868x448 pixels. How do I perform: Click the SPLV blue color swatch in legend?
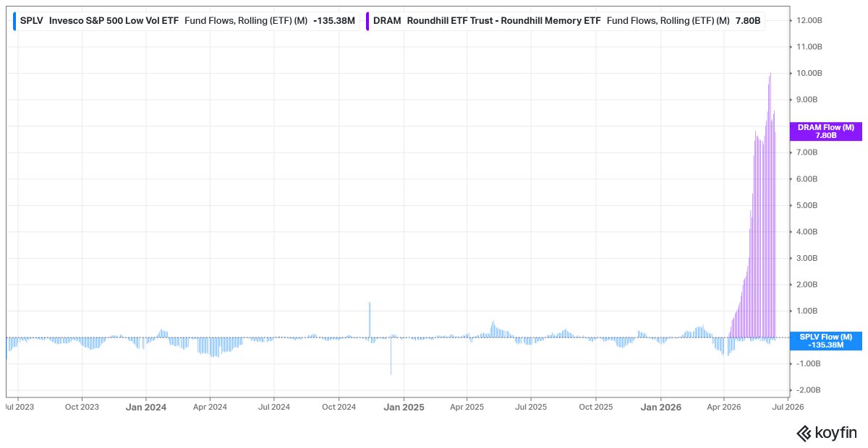14,21
